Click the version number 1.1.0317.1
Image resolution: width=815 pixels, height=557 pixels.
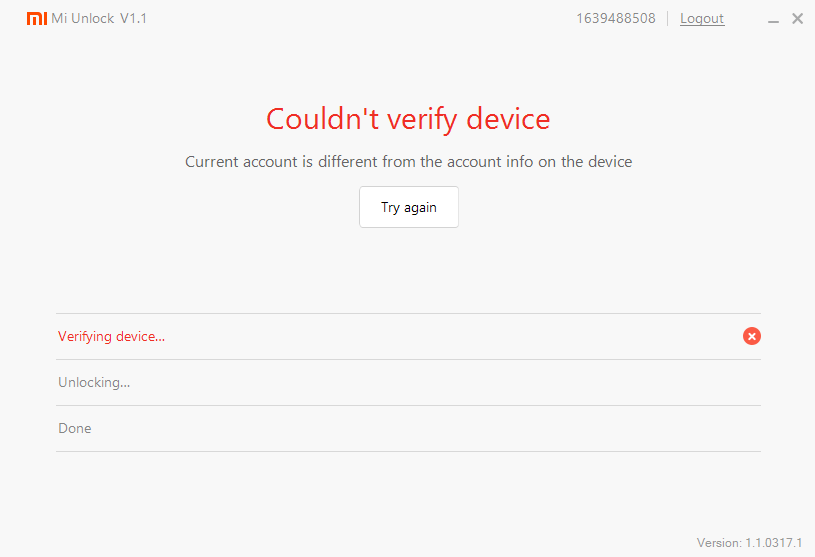(774, 542)
